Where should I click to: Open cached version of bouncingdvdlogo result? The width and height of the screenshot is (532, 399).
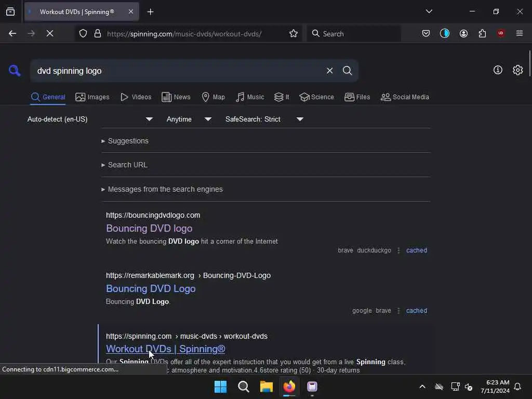pyautogui.click(x=417, y=250)
